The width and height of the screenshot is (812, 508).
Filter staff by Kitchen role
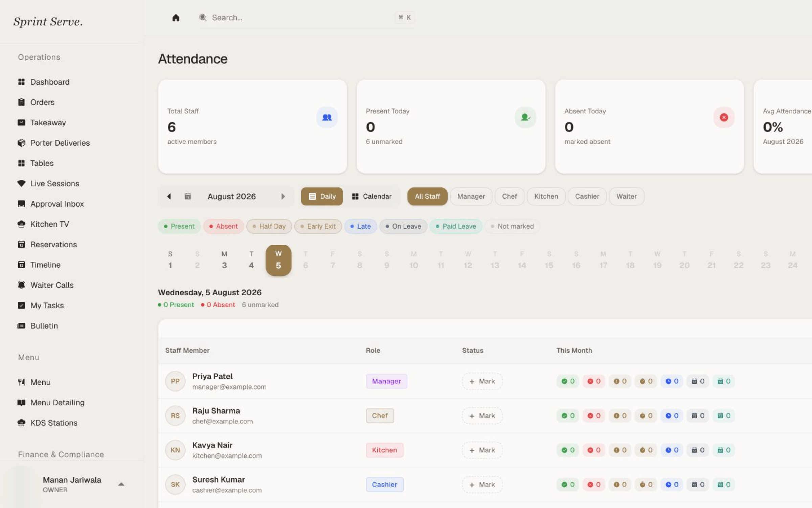tap(546, 196)
